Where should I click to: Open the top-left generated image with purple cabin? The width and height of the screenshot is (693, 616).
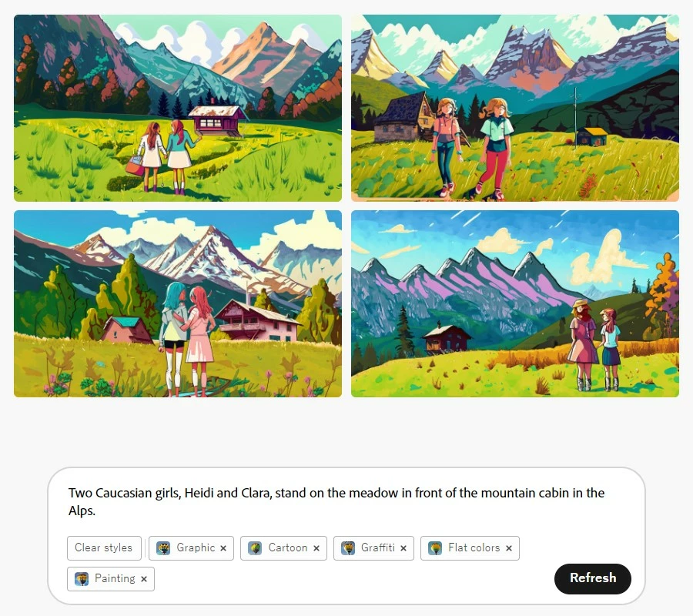click(x=178, y=108)
